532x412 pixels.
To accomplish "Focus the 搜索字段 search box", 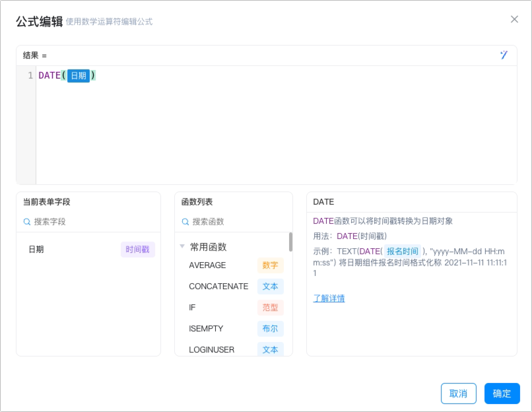I will [x=92, y=222].
